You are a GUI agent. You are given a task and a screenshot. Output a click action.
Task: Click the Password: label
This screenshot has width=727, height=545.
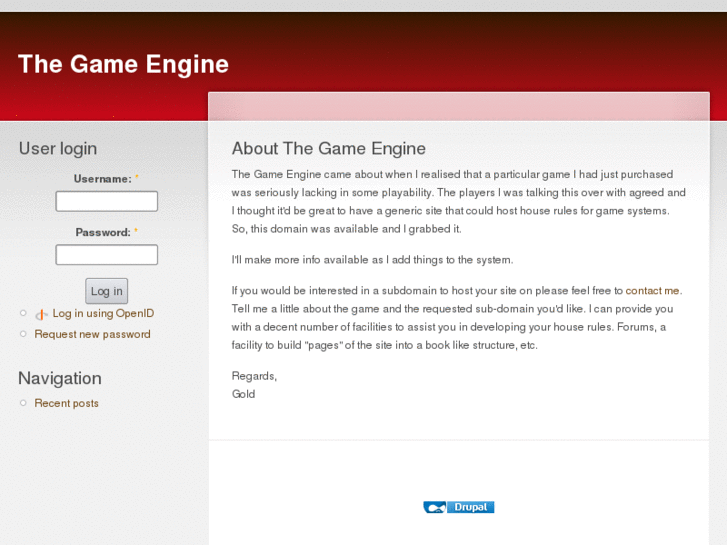[103, 232]
